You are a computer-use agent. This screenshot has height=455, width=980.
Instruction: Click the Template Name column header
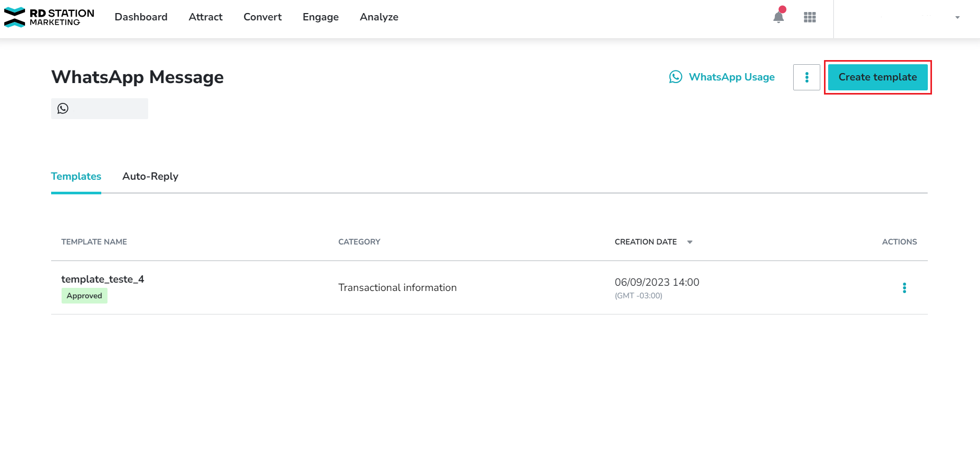(94, 242)
